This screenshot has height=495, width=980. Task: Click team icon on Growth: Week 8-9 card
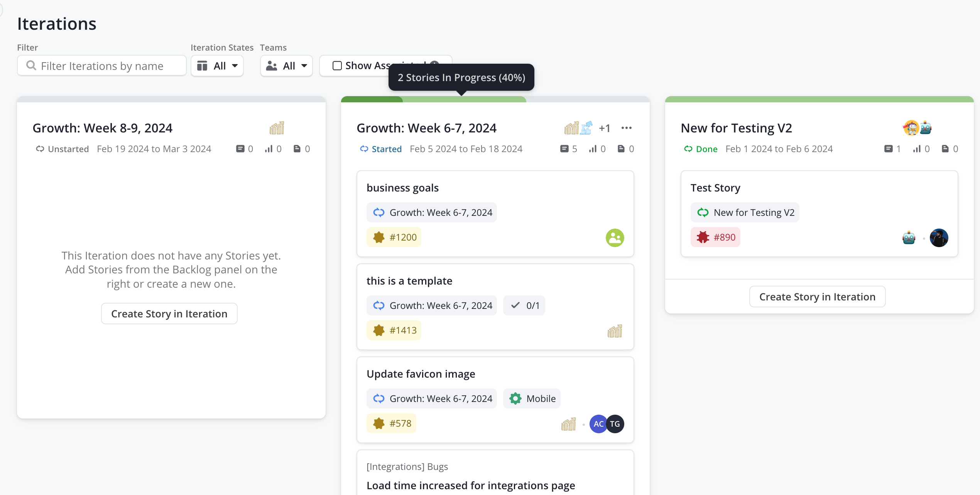coord(277,128)
